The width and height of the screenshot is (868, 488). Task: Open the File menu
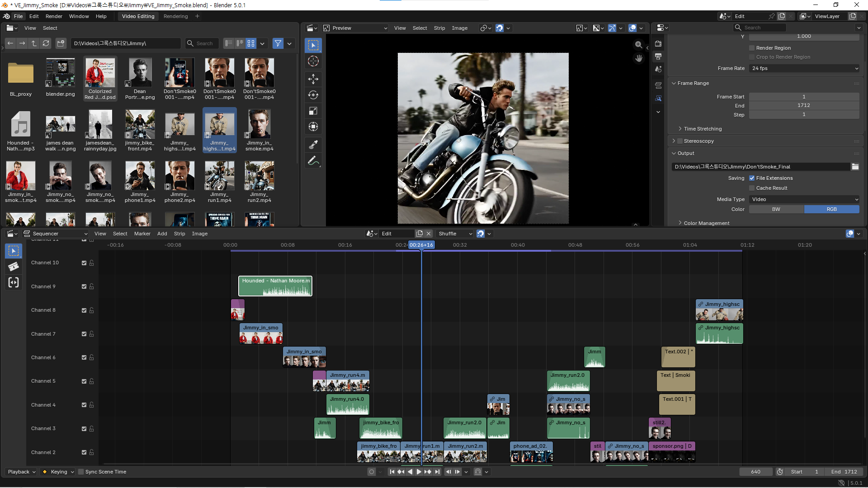[x=18, y=16]
